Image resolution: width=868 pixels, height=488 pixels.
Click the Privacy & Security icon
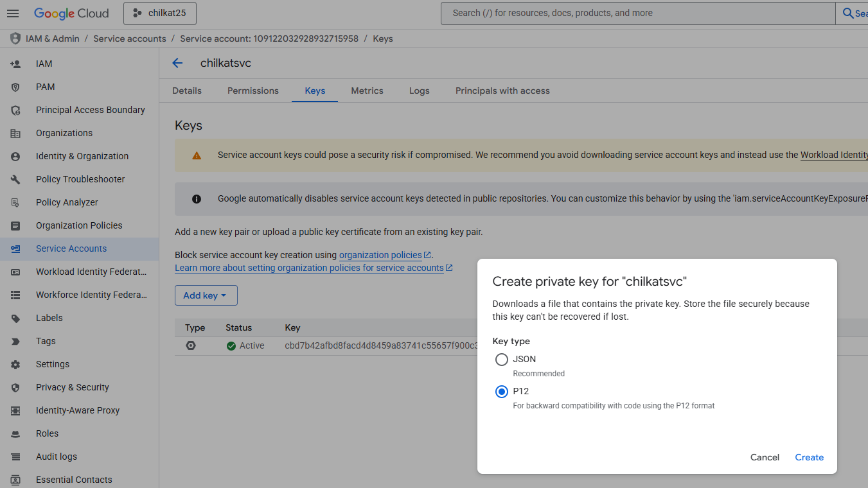(15, 387)
